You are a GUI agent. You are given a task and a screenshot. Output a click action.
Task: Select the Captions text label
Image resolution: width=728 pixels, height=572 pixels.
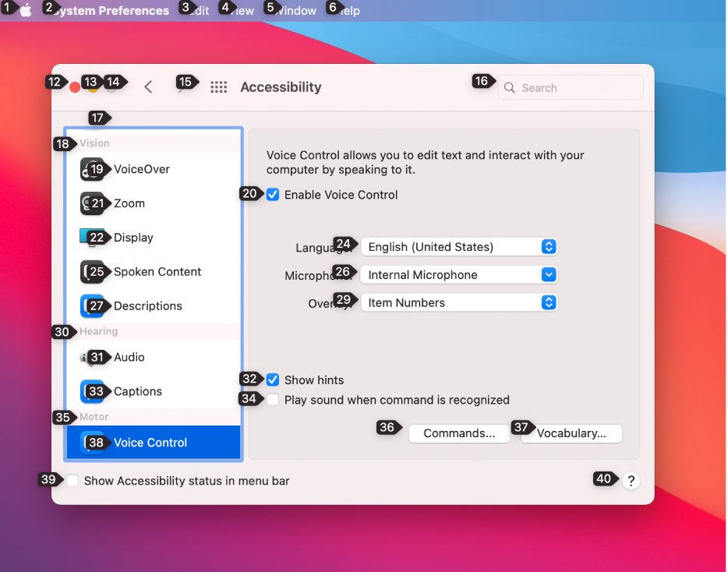(x=138, y=391)
